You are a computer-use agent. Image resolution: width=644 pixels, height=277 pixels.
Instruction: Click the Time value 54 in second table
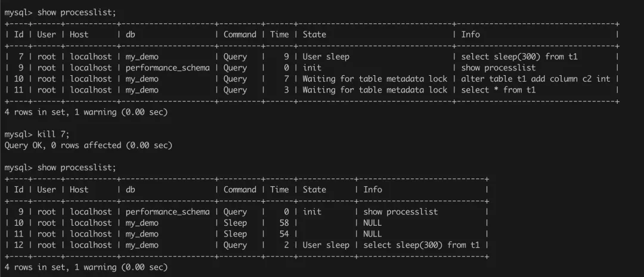point(283,234)
